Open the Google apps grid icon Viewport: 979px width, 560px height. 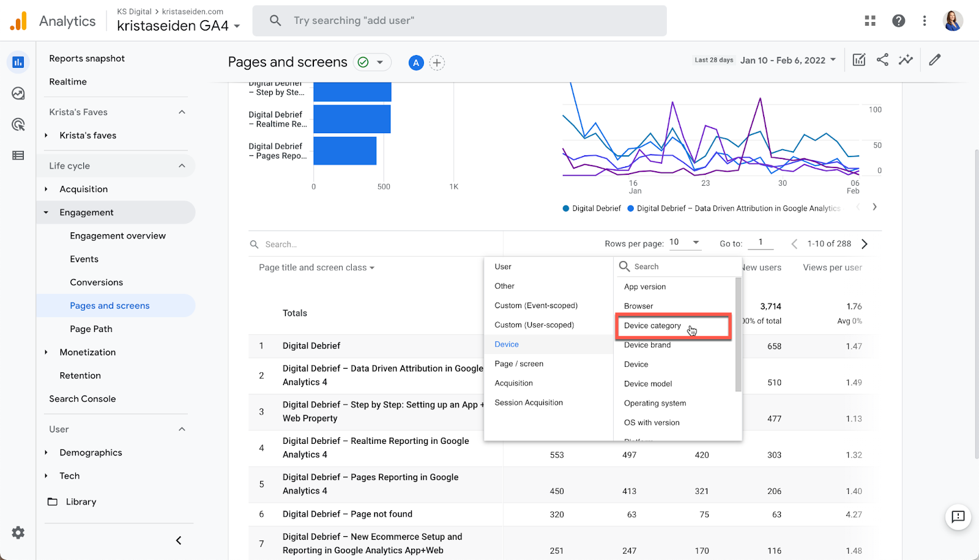pyautogui.click(x=870, y=21)
